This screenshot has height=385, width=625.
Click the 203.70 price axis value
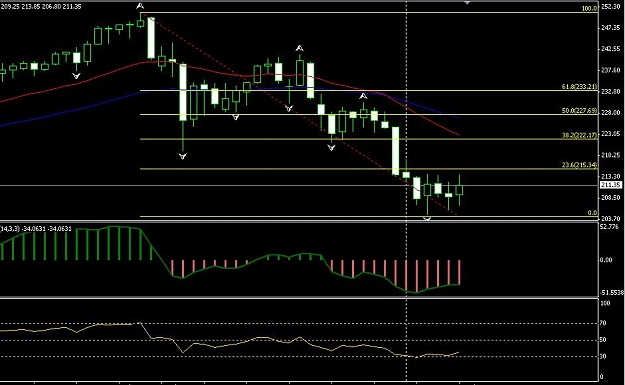tap(611, 218)
